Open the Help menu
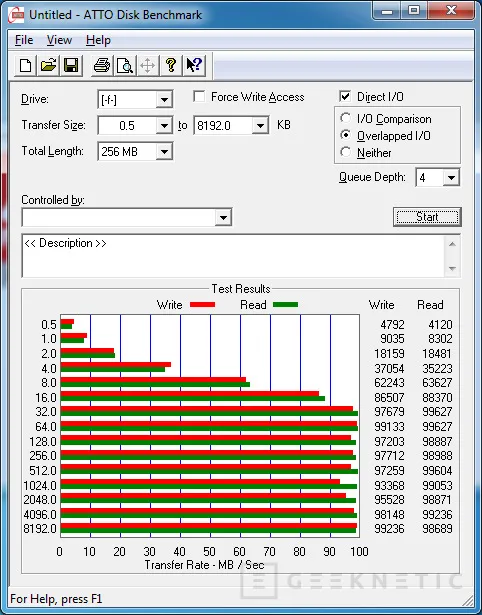This screenshot has height=615, width=482. click(x=98, y=40)
